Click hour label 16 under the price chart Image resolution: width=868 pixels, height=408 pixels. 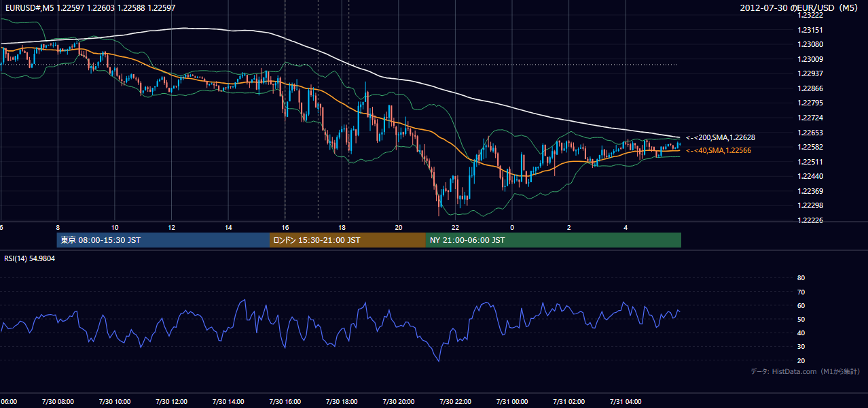[x=285, y=228]
